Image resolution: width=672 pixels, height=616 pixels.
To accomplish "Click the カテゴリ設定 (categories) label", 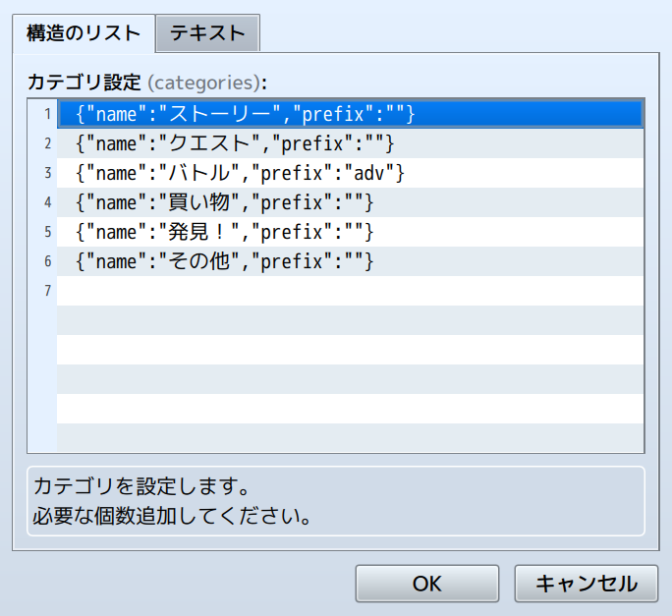I will click(147, 82).
